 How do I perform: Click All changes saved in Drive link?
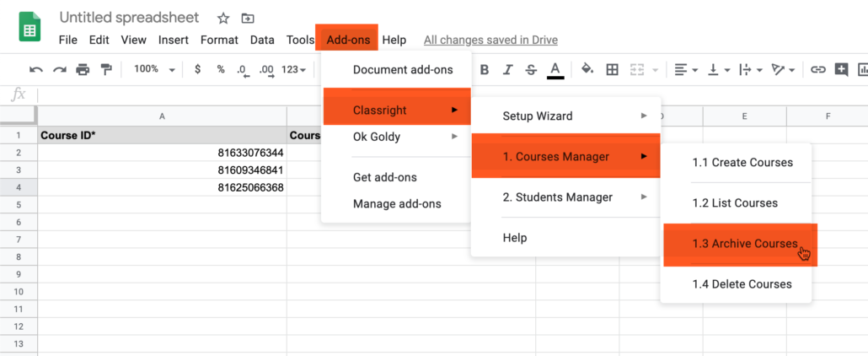(x=490, y=40)
